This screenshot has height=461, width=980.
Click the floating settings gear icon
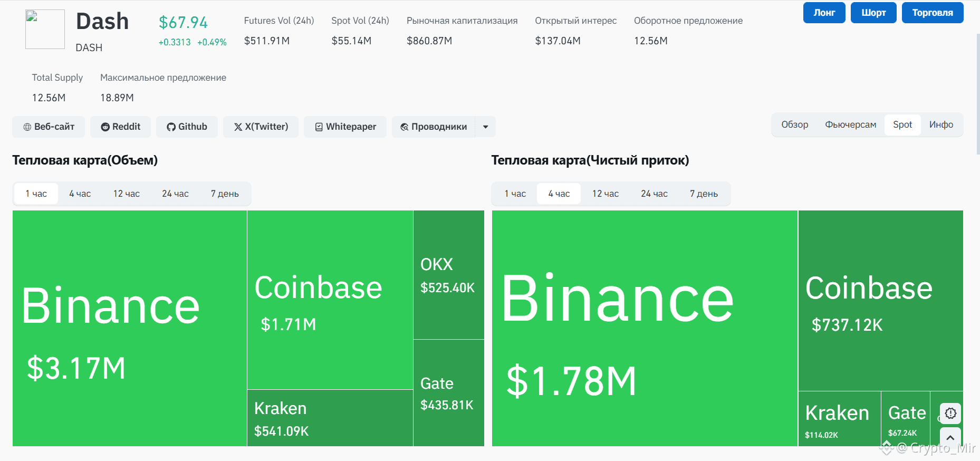click(950, 413)
